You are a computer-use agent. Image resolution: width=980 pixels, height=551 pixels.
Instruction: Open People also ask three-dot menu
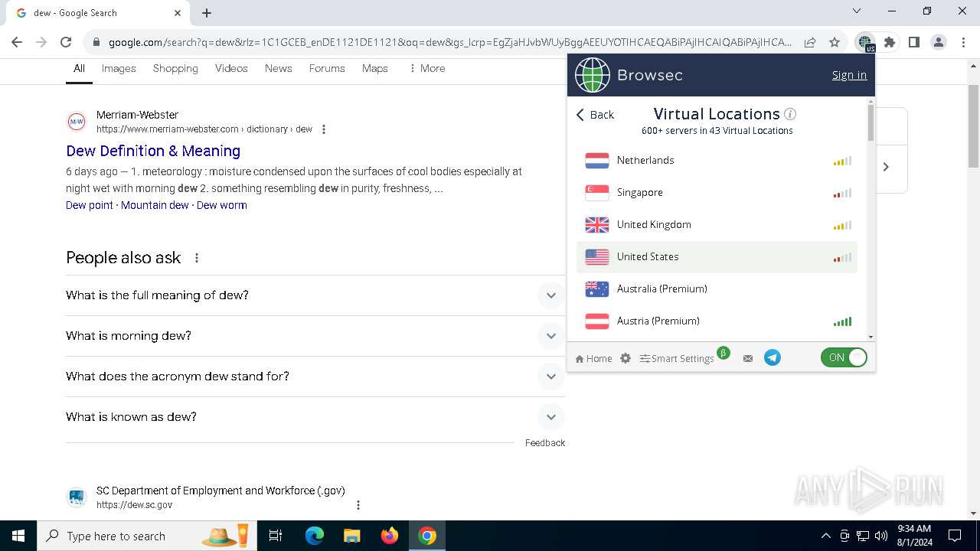197,258
